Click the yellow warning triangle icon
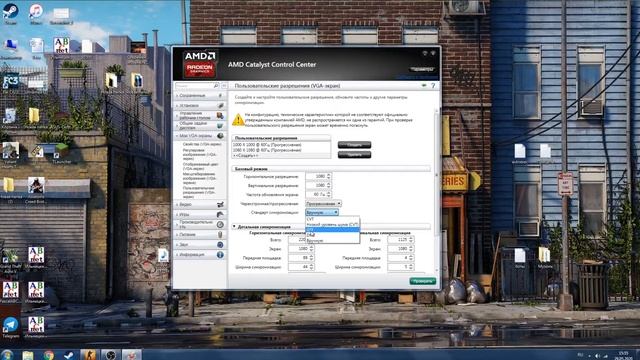Screen dimensions: 640x360 pos(238,120)
